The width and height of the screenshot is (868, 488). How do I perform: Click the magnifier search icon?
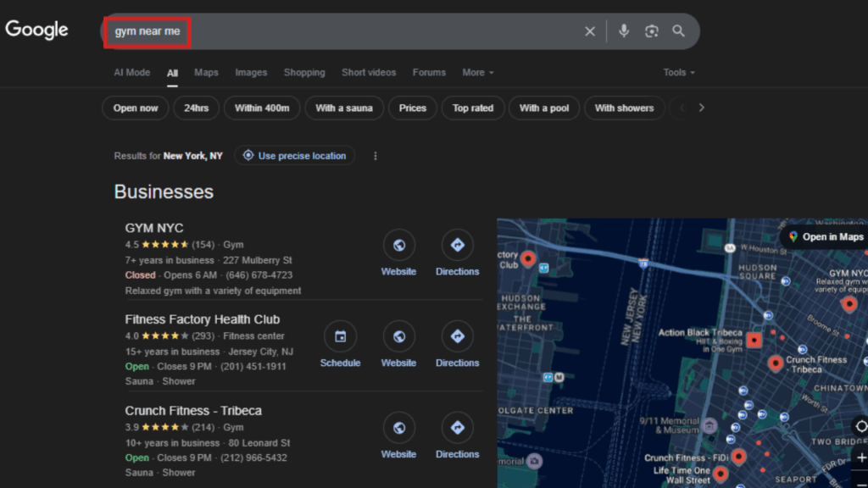[x=679, y=31]
